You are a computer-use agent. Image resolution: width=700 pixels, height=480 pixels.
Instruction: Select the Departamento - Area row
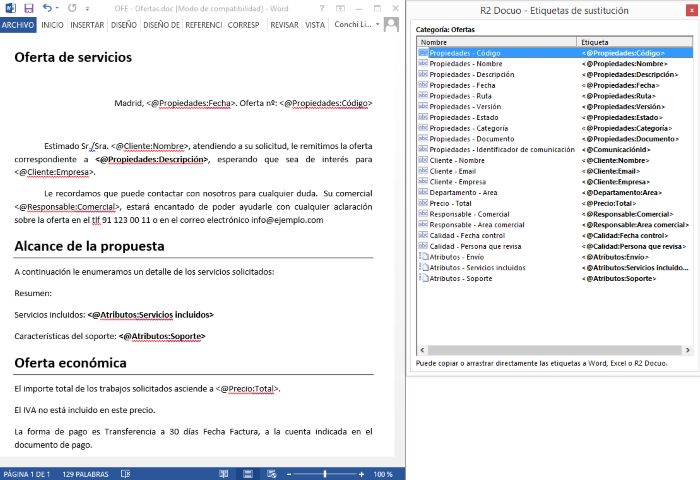pos(555,192)
